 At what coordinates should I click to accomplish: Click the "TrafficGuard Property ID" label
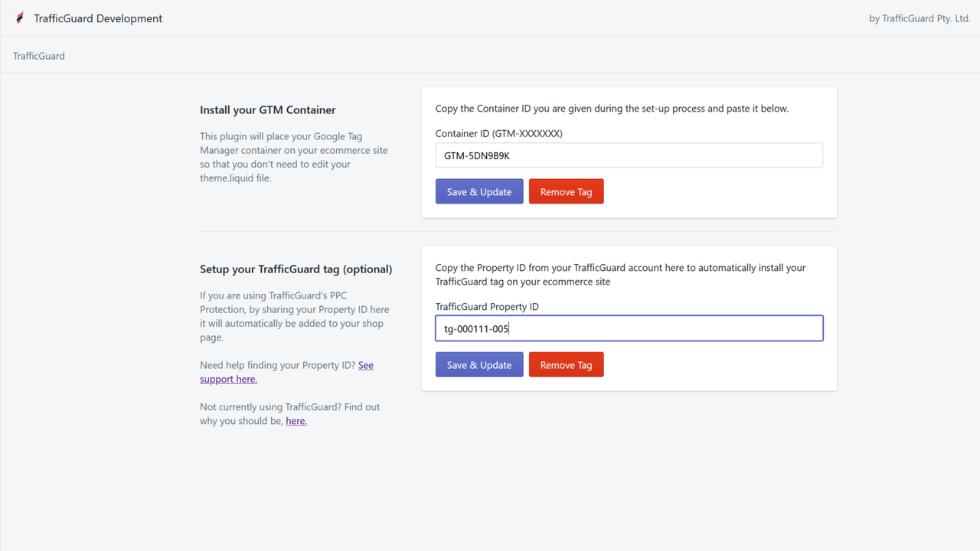click(x=487, y=306)
